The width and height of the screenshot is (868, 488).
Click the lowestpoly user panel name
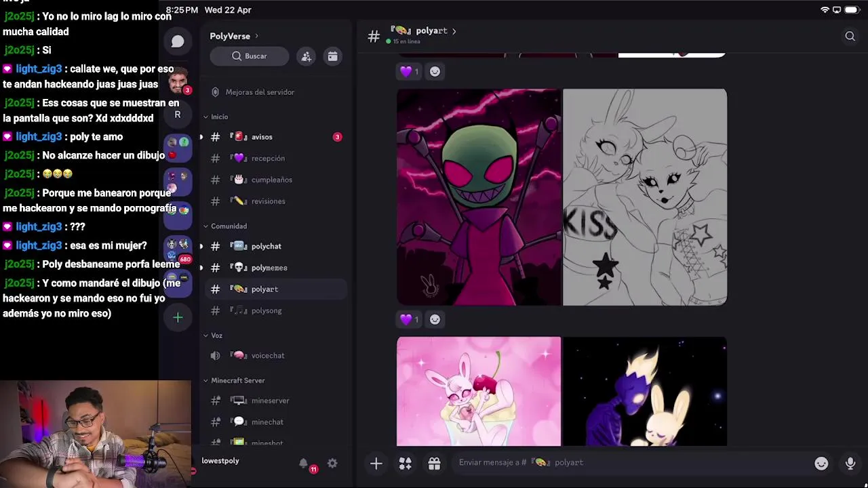pos(220,461)
